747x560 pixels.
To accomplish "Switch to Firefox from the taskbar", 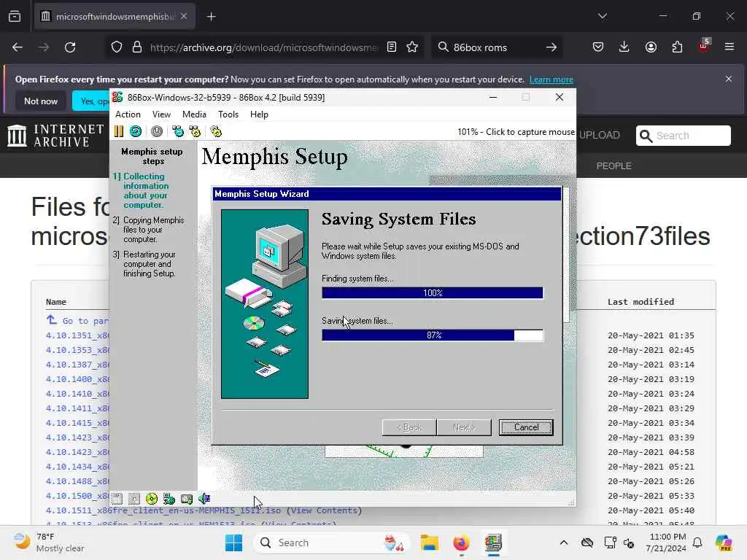I will coord(461,542).
